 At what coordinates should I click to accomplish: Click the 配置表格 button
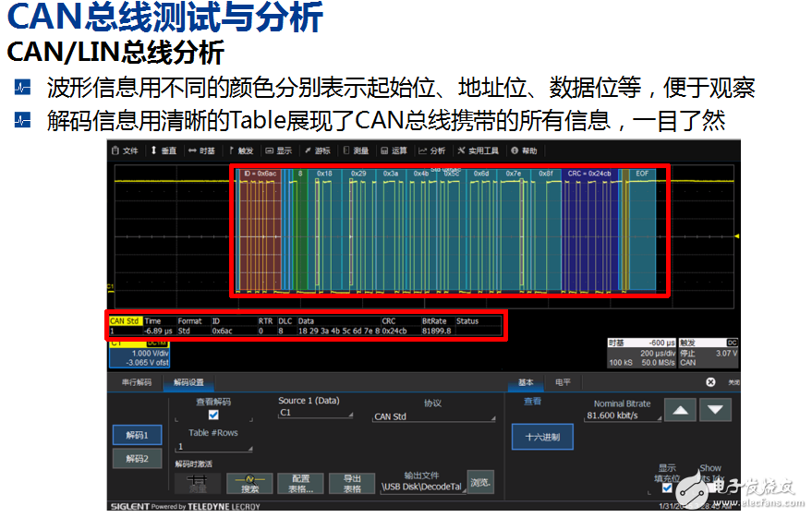(x=300, y=483)
